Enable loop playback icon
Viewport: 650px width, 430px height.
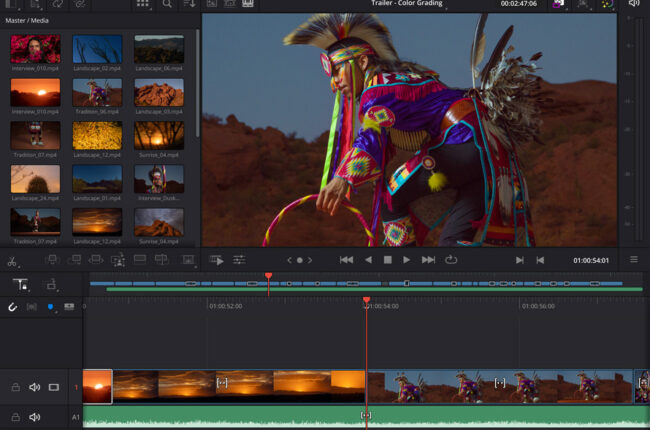(451, 260)
